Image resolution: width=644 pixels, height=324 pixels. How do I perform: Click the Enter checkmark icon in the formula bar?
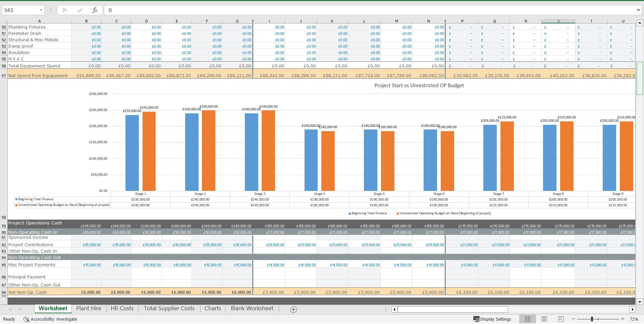tap(80, 10)
